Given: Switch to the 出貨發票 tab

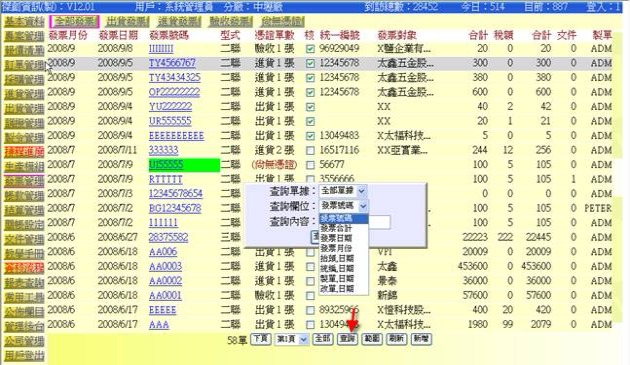Looking at the screenshot, I should (x=127, y=21).
